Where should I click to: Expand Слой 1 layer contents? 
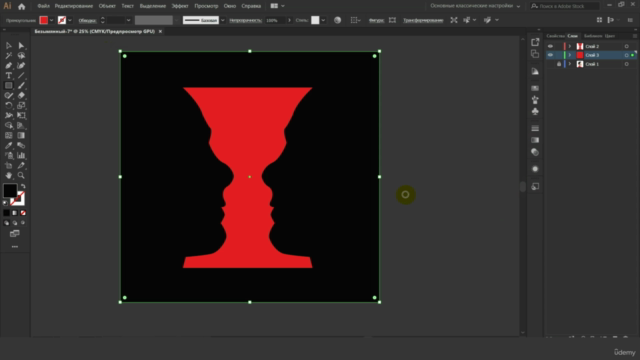point(570,64)
